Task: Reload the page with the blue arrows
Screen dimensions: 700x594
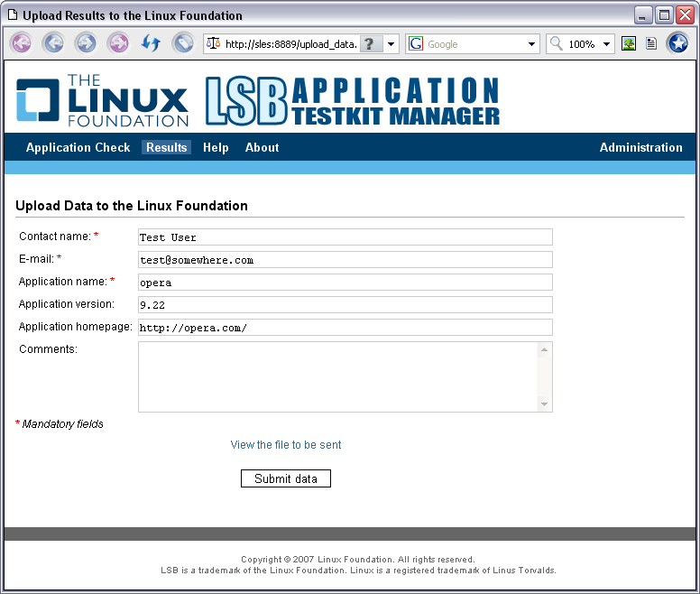Action: click(151, 43)
